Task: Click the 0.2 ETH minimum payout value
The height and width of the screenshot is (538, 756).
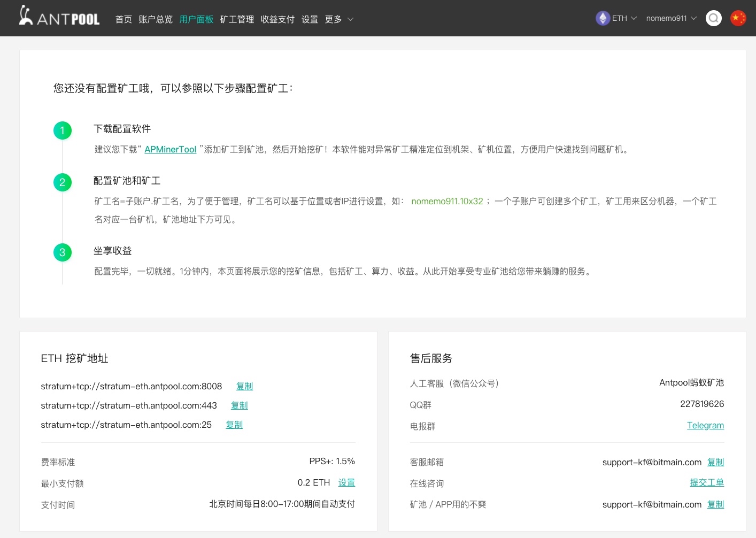Action: tap(314, 482)
